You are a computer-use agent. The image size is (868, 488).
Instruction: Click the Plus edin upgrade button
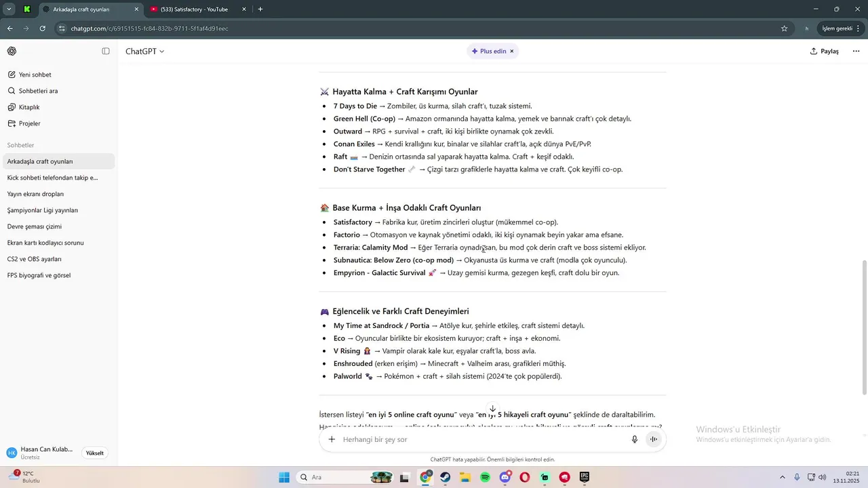click(x=489, y=51)
